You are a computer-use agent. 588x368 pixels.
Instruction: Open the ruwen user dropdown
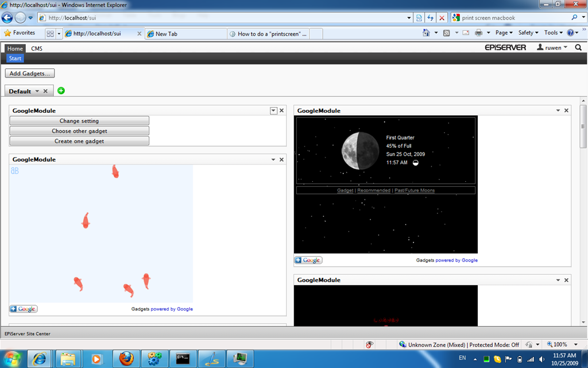point(552,48)
